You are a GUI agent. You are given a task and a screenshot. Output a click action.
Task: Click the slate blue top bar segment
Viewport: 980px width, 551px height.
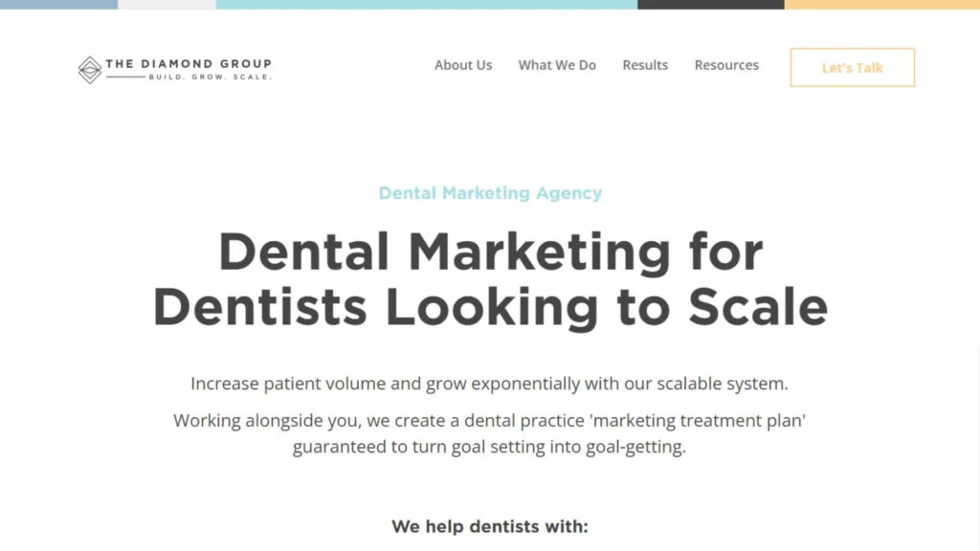(x=58, y=5)
